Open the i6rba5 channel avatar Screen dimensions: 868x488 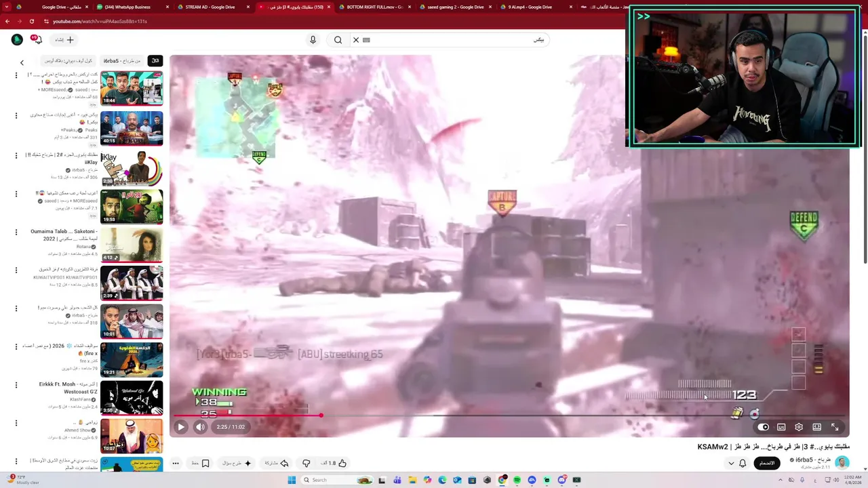[x=842, y=463]
